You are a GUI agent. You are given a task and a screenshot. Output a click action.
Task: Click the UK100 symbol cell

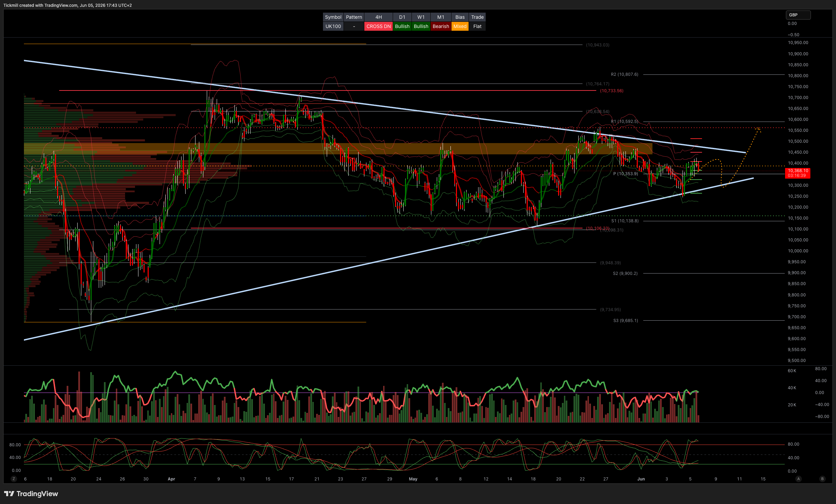[333, 26]
